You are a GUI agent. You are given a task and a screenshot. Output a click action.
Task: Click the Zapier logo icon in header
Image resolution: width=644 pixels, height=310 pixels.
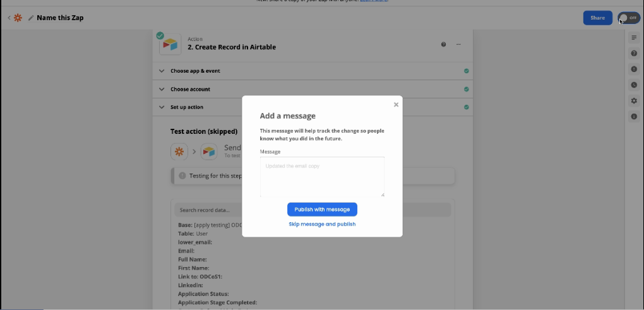click(x=18, y=18)
